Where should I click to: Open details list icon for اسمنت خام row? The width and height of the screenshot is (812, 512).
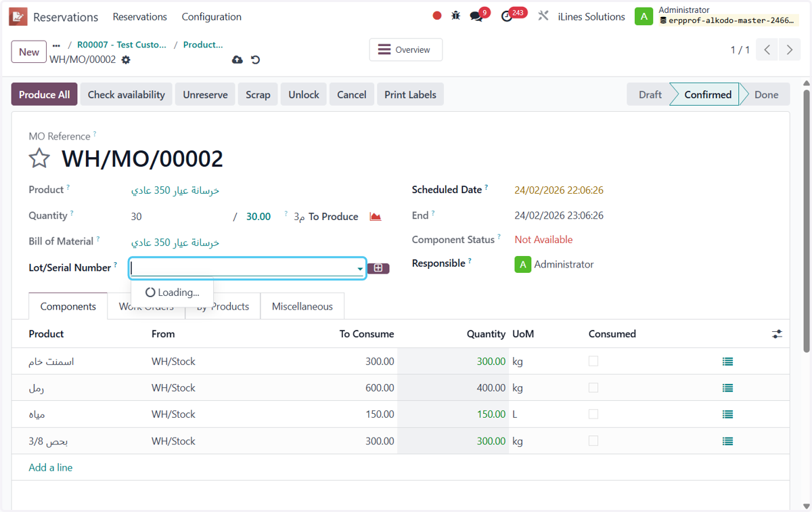point(727,362)
